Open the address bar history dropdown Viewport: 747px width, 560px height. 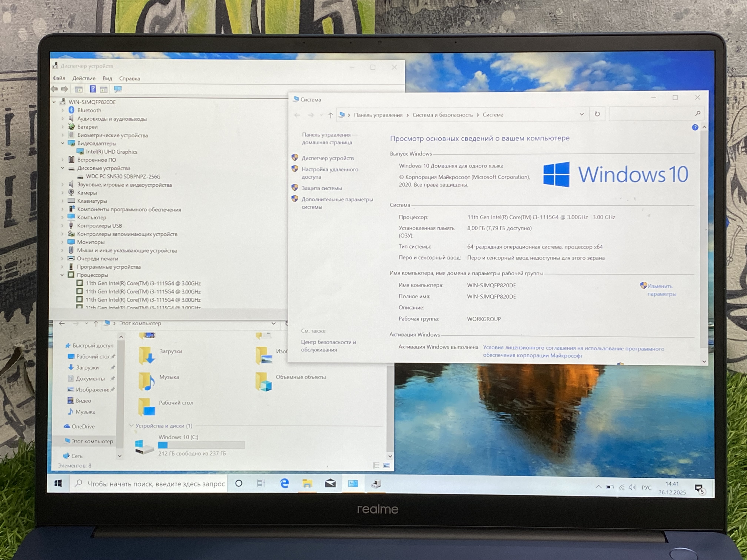582,114
